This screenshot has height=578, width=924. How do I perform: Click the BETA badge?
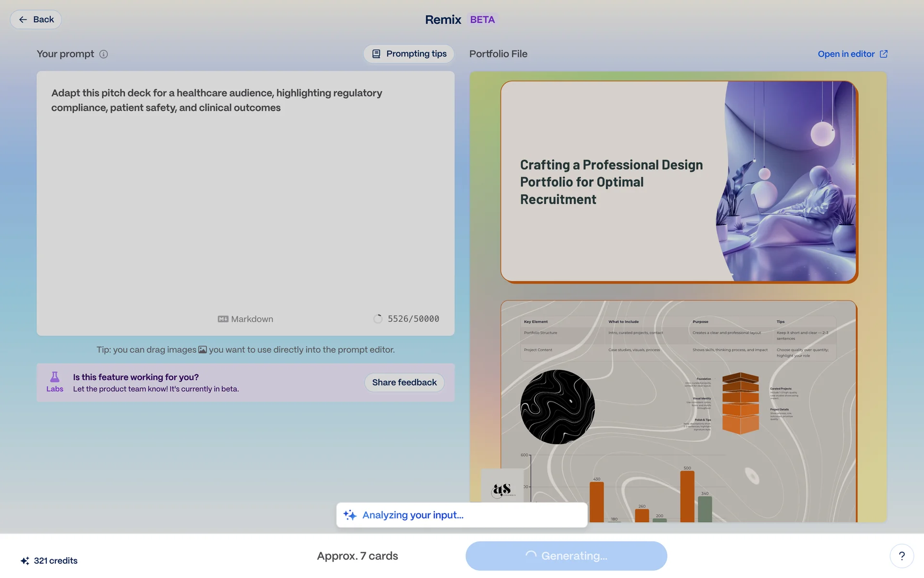[x=482, y=20]
